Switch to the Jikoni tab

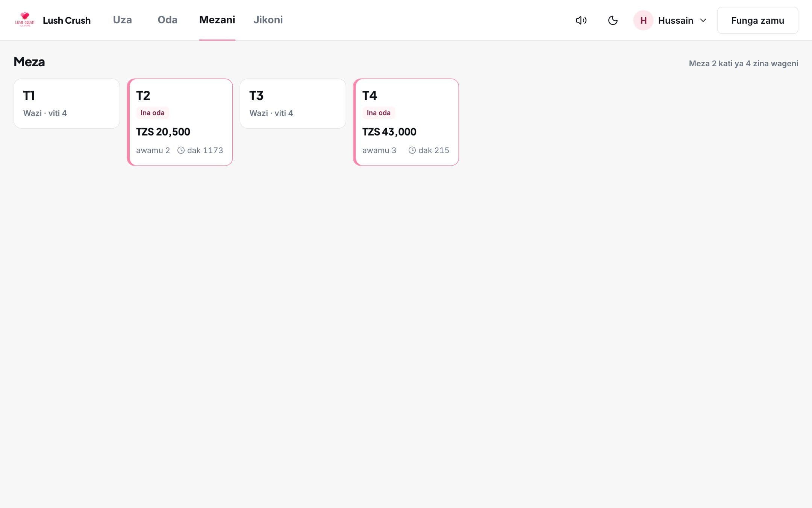pyautogui.click(x=268, y=20)
